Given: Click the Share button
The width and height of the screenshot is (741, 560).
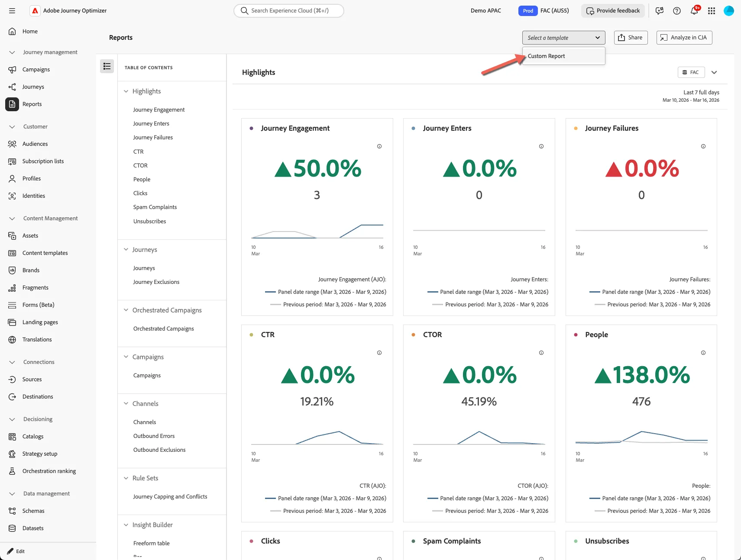Looking at the screenshot, I should point(631,38).
